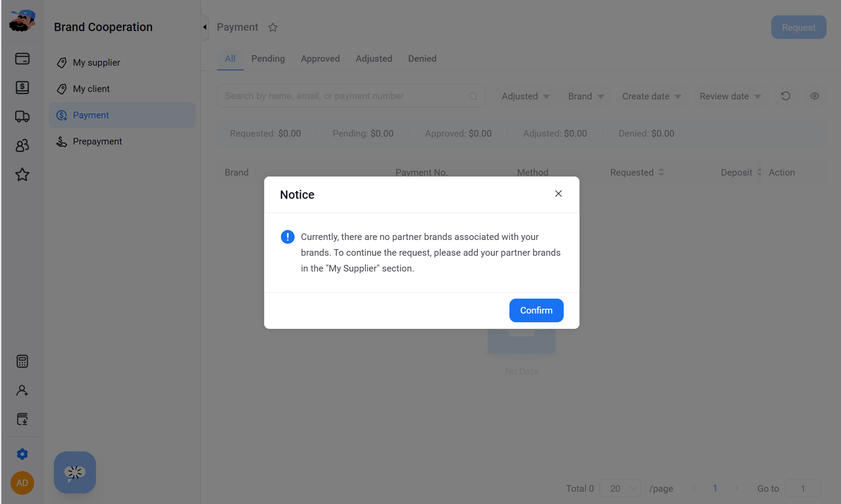This screenshot has width=841, height=504.
Task: Toggle the eye column visibility icon
Action: [x=815, y=96]
